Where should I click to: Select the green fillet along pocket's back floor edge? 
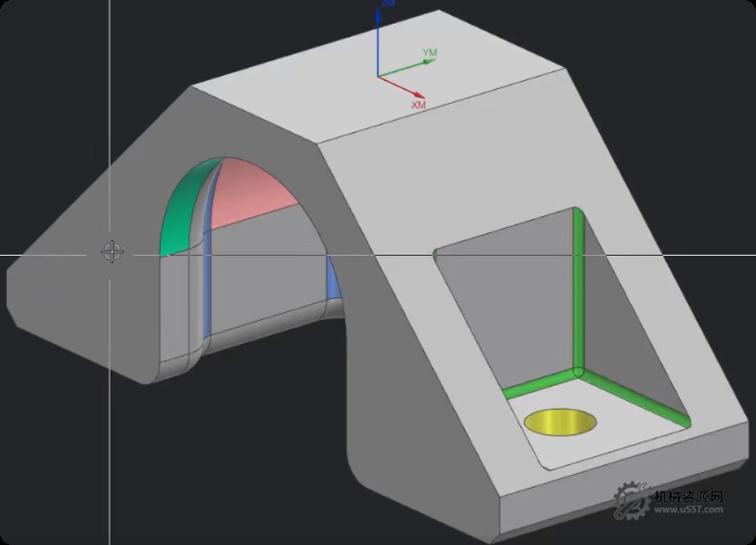point(538,384)
